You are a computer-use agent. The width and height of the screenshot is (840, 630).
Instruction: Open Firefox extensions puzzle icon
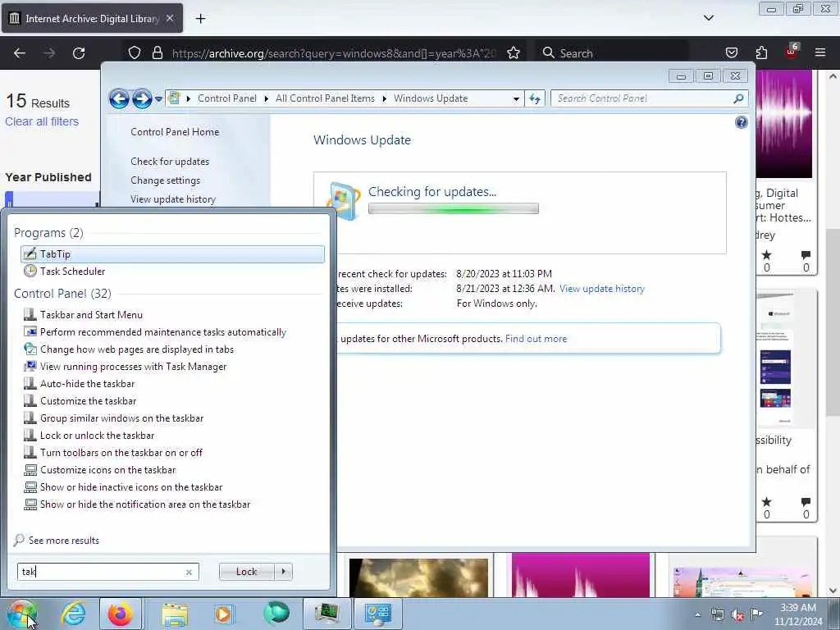761,53
